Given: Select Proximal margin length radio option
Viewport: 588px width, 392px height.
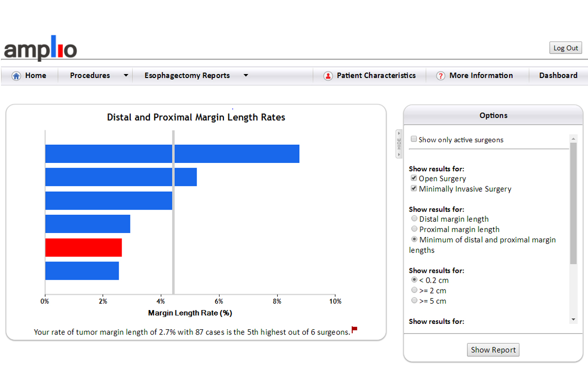Looking at the screenshot, I should tap(415, 229).
